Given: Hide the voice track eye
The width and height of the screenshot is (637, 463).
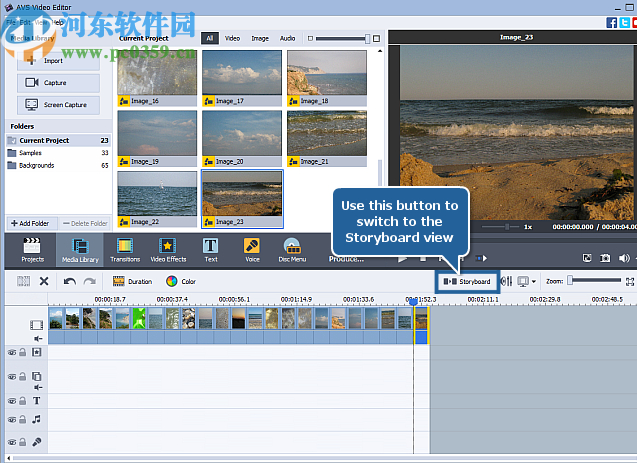Looking at the screenshot, I should tap(12, 442).
